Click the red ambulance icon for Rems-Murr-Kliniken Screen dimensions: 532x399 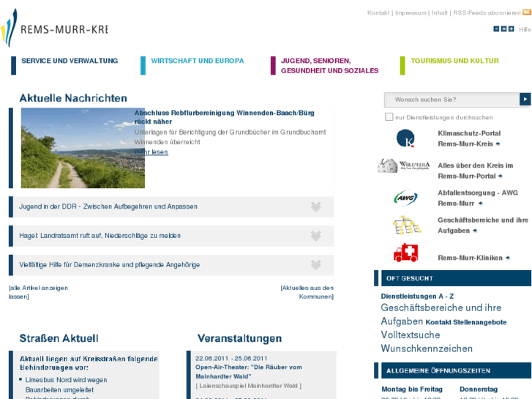point(406,253)
